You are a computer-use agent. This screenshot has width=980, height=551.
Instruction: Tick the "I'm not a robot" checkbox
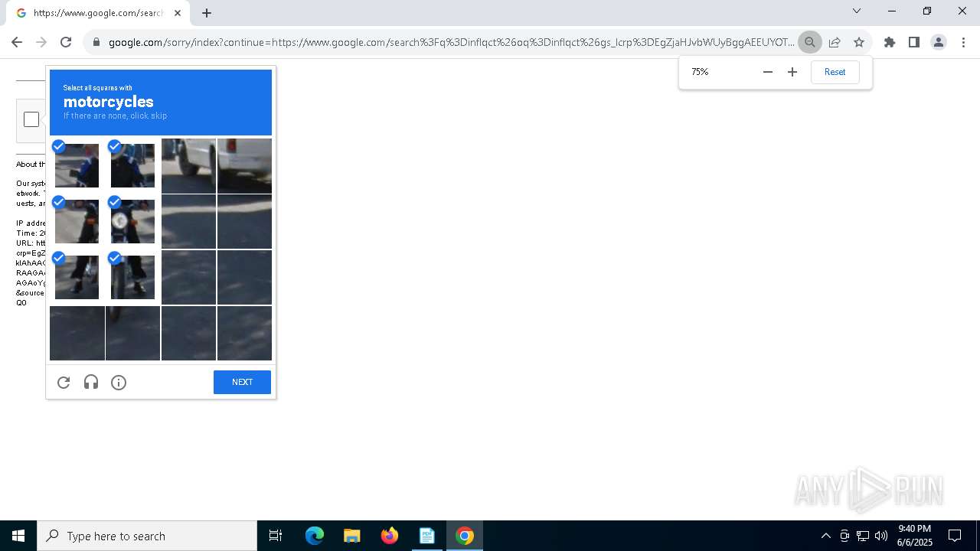point(31,119)
